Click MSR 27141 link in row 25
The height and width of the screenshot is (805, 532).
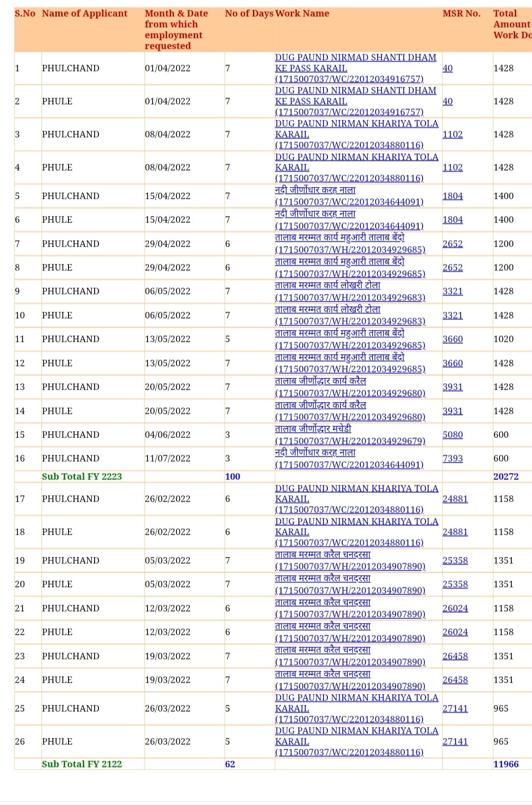click(455, 708)
